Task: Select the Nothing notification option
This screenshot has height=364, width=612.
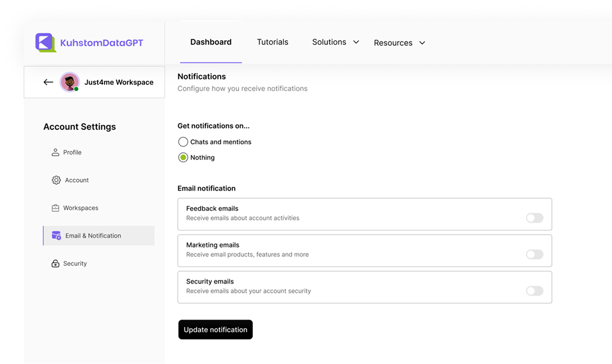Action: pyautogui.click(x=183, y=157)
